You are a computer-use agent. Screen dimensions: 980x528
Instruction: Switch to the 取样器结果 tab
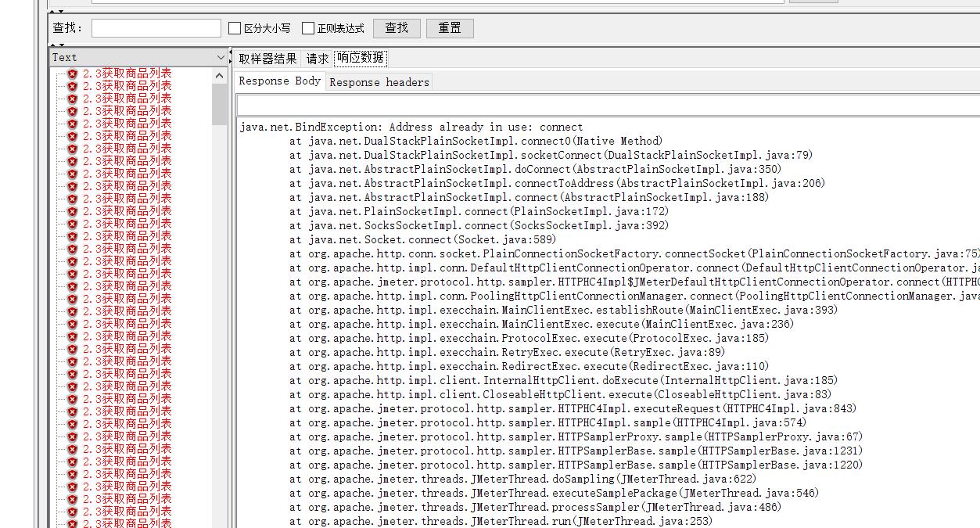(x=267, y=59)
